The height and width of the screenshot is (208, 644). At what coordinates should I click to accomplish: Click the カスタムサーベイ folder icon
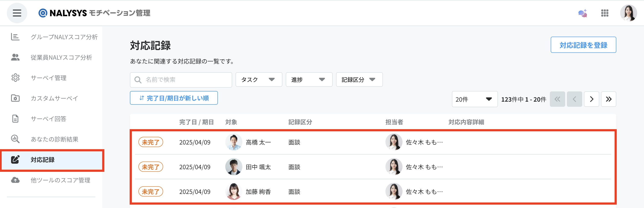[15, 98]
